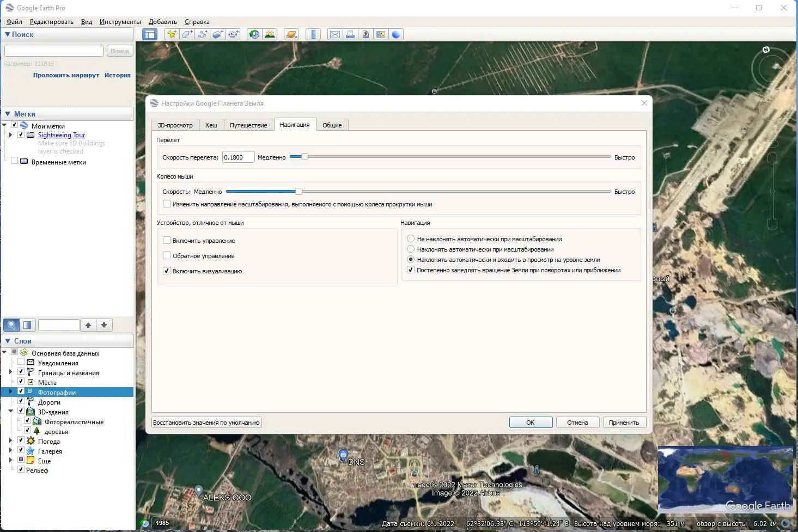Select 'Наклонять автоматически при масштабировании' radio
The height and width of the screenshot is (532, 798).
tap(411, 249)
